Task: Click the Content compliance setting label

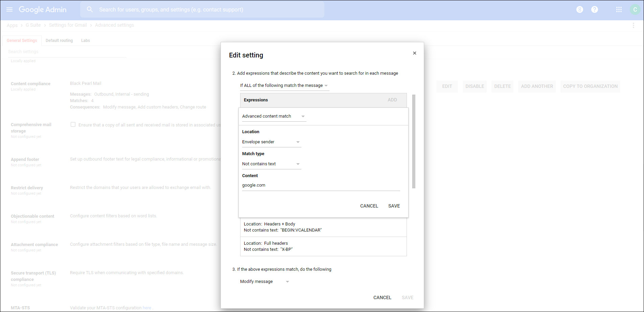Action: click(30, 84)
